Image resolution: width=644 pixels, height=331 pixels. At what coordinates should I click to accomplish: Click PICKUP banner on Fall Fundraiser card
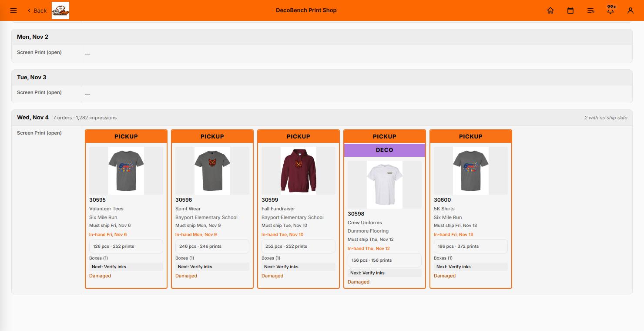[299, 136]
